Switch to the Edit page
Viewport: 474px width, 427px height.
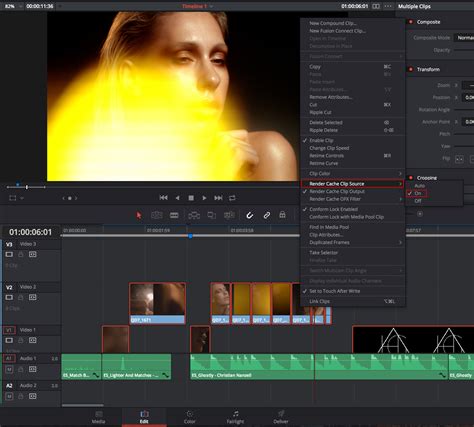(144, 417)
